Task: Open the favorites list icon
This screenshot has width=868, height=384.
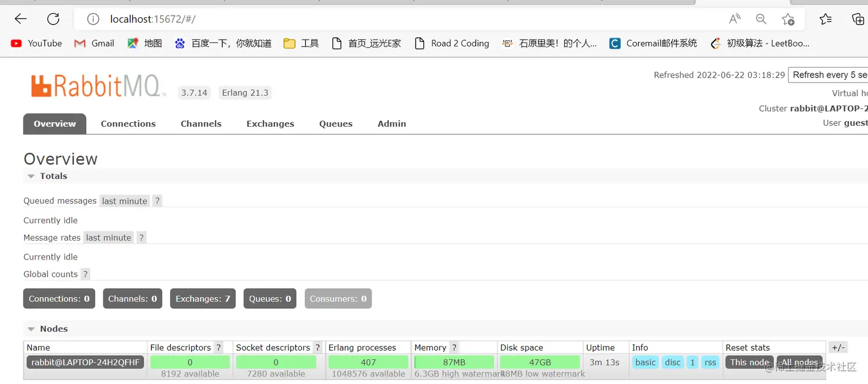Action: pos(826,19)
